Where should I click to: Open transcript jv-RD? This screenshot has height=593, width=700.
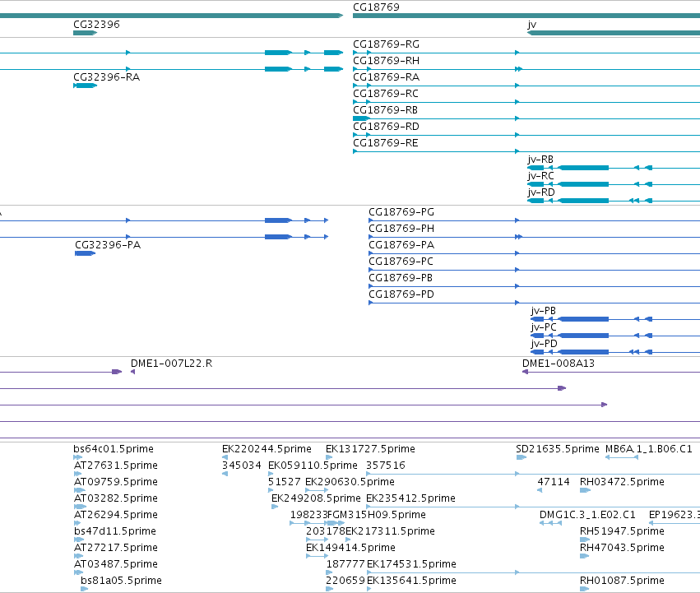coord(541,192)
